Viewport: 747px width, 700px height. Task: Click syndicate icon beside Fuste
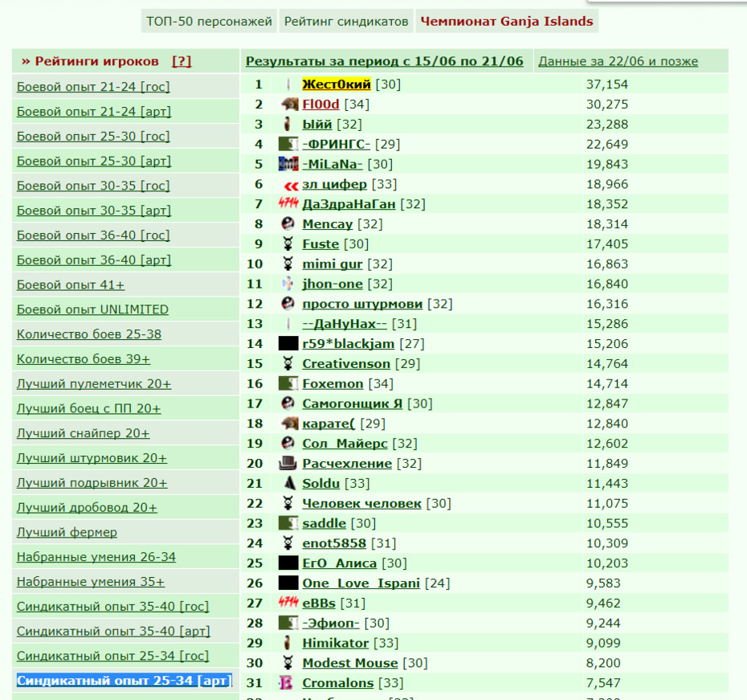click(x=288, y=244)
